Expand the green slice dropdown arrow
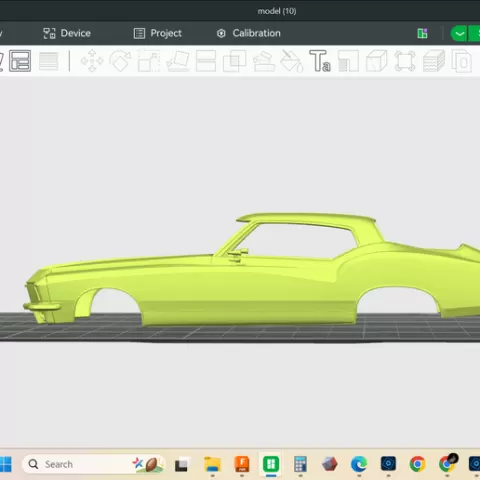The height and width of the screenshot is (480, 480). [459, 34]
